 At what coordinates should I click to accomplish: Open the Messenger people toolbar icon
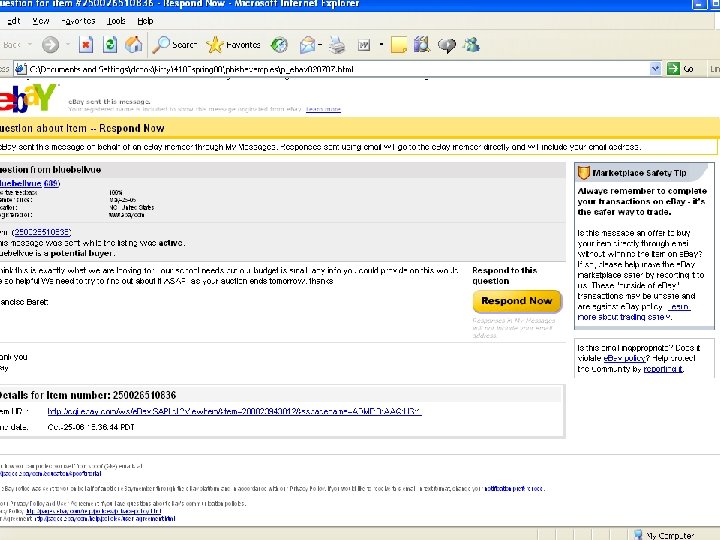pos(471,45)
